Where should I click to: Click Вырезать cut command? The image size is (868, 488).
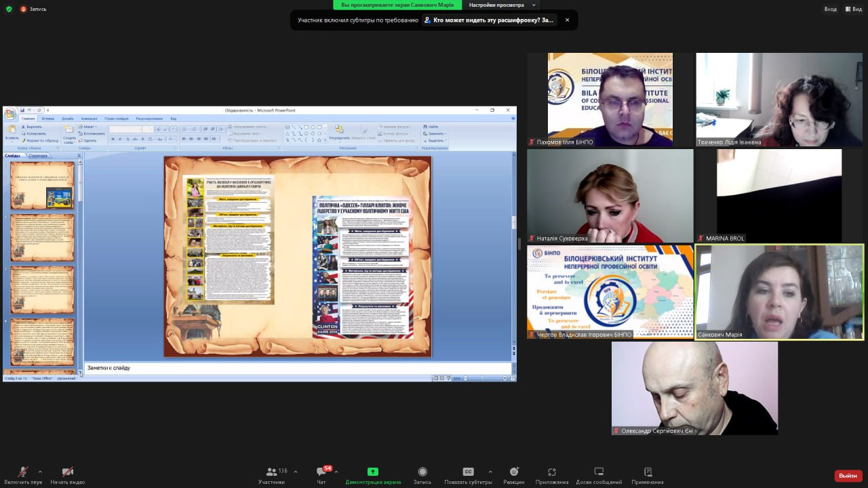pos(31,127)
